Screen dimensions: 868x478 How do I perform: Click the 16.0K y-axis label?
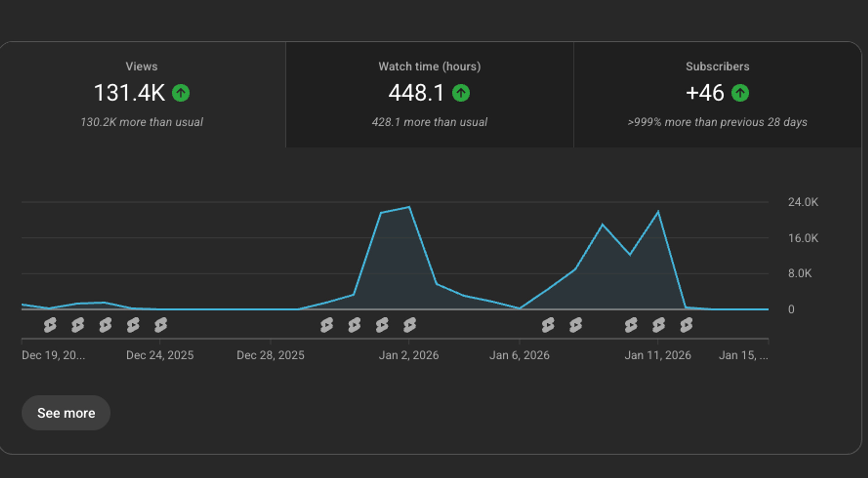coord(803,238)
